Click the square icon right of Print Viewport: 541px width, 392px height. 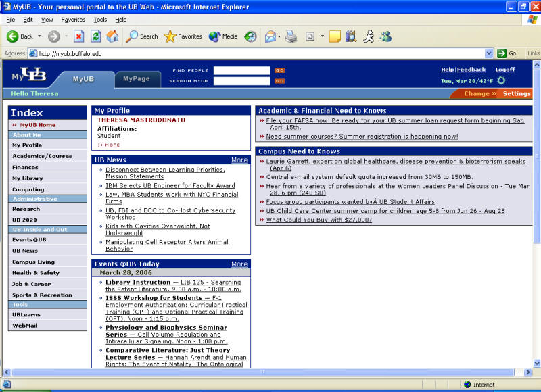(x=310, y=36)
